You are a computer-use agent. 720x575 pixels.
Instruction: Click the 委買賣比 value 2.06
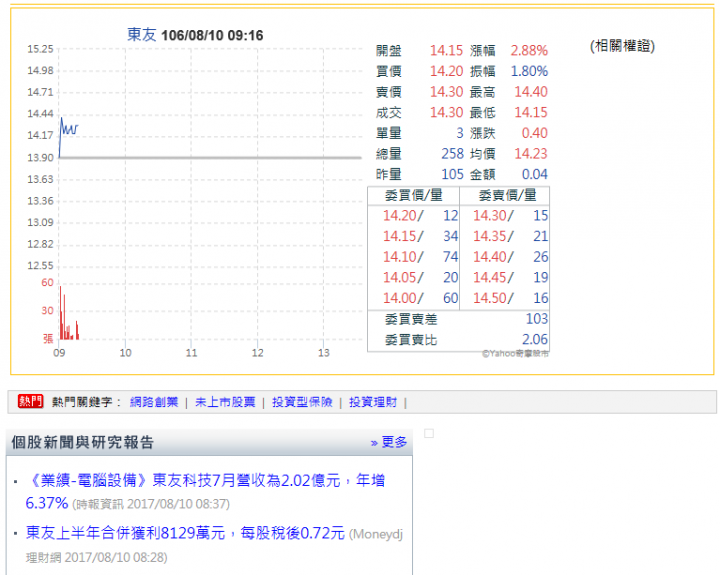tap(535, 339)
